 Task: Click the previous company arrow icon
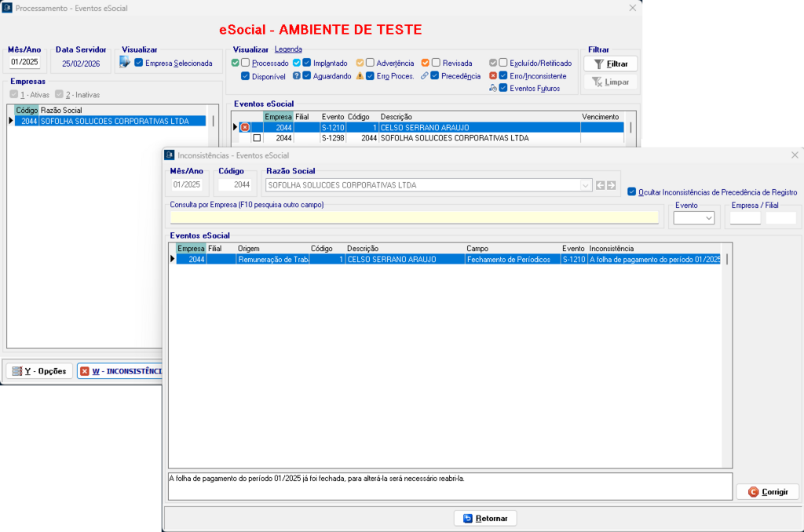click(x=600, y=185)
